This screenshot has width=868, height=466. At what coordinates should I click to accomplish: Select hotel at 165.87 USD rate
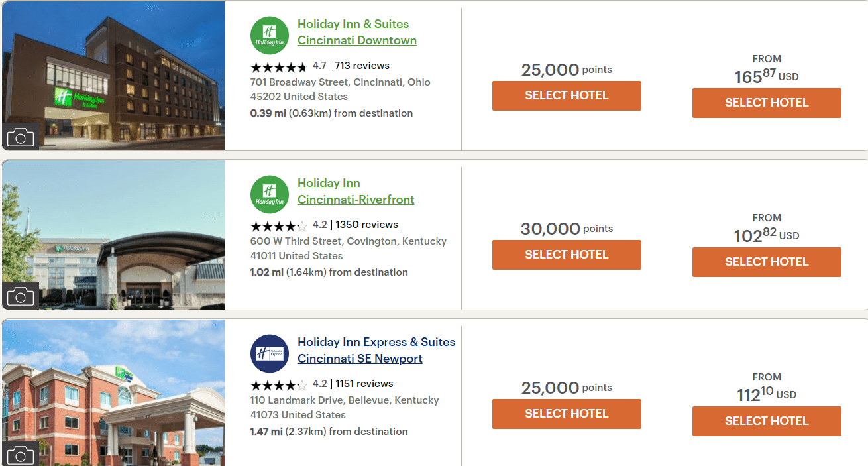click(767, 103)
